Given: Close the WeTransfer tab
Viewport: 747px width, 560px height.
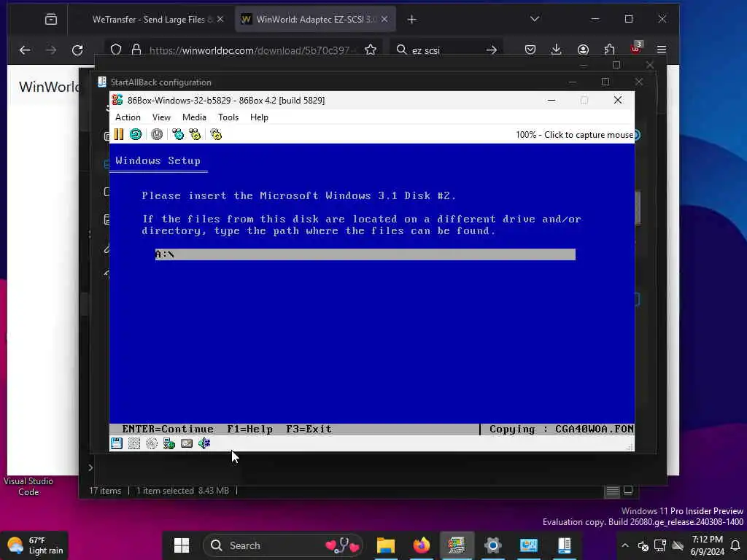Looking at the screenshot, I should (220, 20).
